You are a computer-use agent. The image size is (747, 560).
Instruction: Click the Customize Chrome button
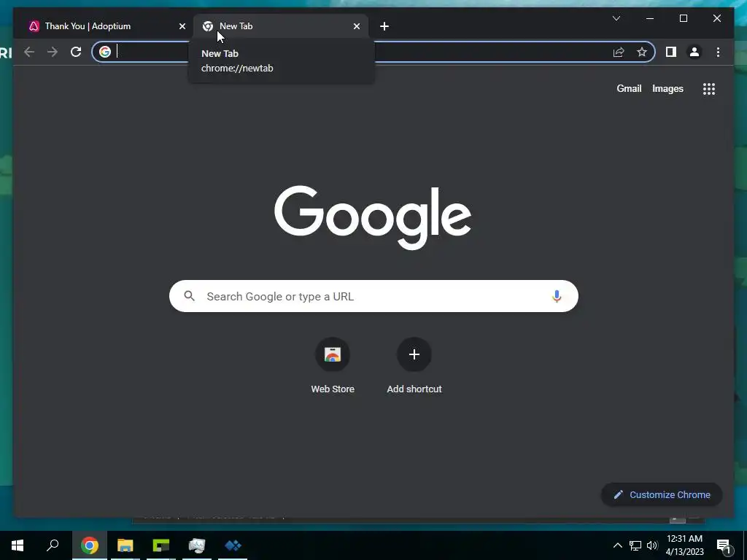point(662,495)
